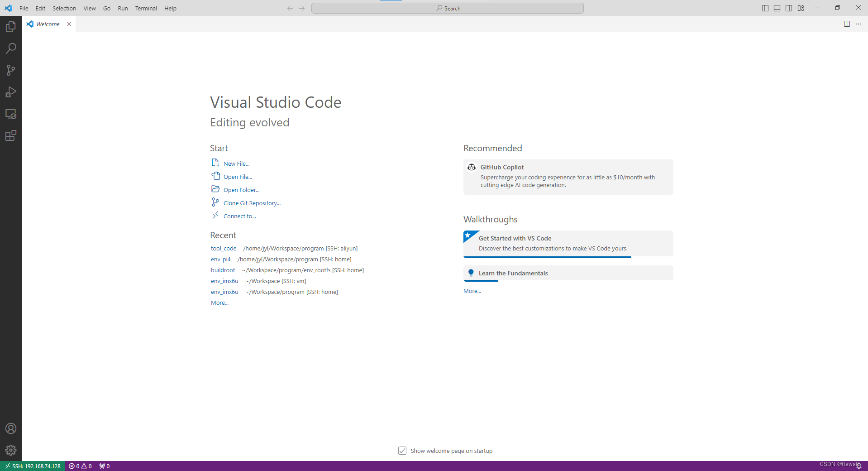Open Manage gear icon
The height and width of the screenshot is (471, 868).
11,450
